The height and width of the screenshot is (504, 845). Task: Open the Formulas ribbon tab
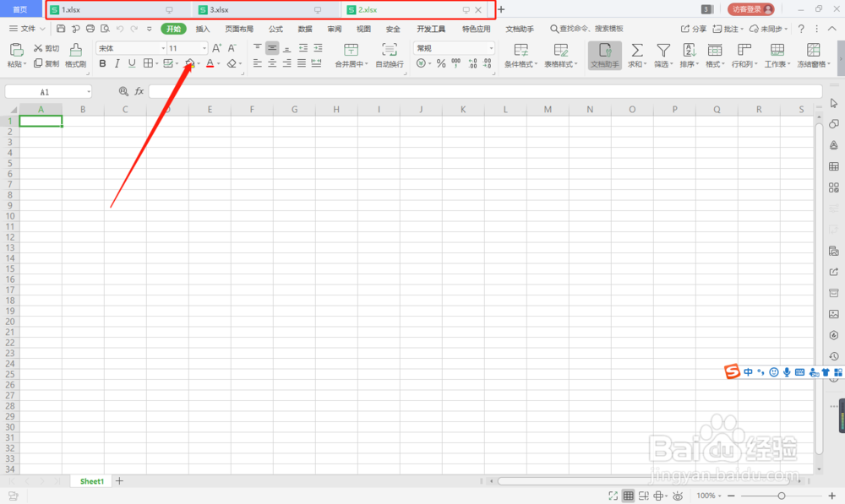click(275, 29)
